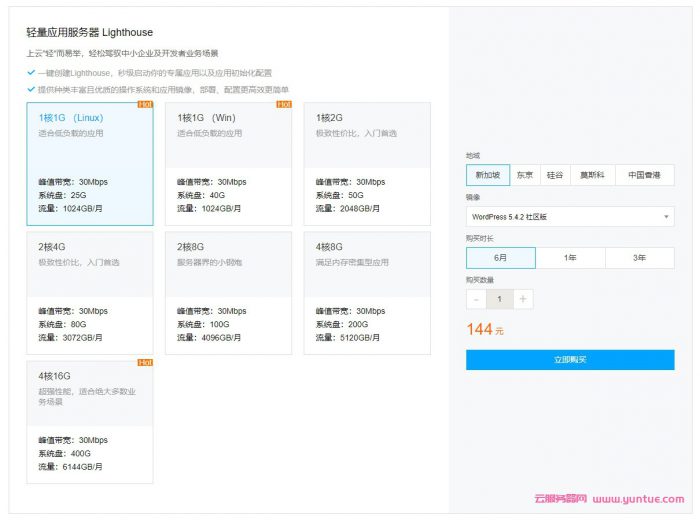Select 莫斯科 as the region
700x520 pixels.
[592, 175]
